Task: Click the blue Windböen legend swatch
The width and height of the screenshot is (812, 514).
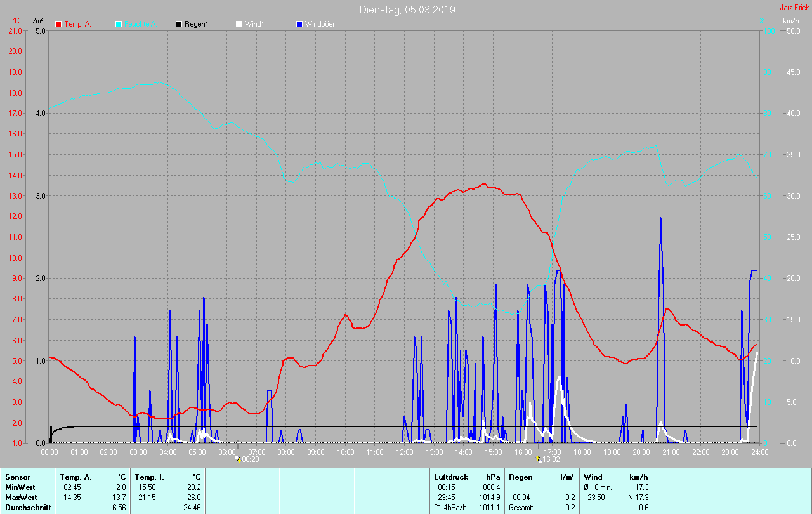Action: [x=299, y=24]
